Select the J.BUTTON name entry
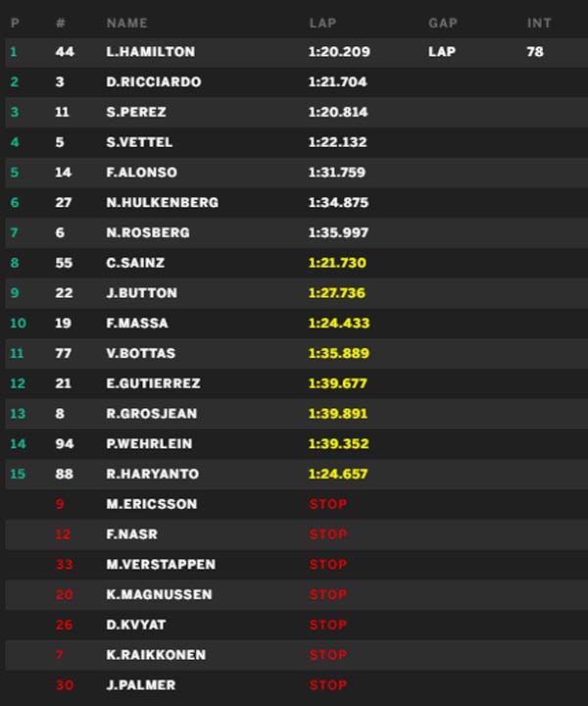Viewport: 588px width, 706px height. 142,293
